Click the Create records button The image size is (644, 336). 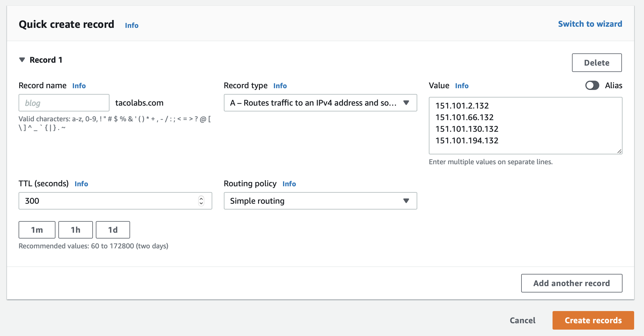[x=593, y=320]
